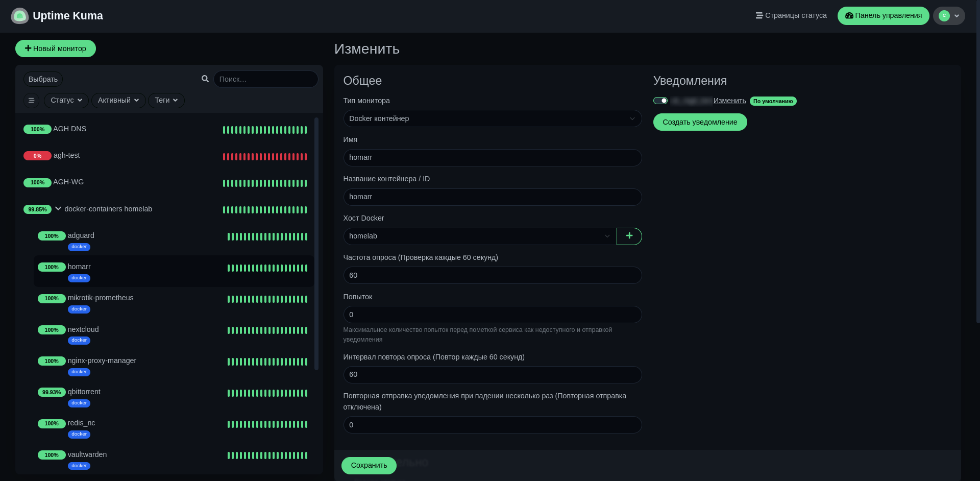Select the adguard monitor

(174, 240)
